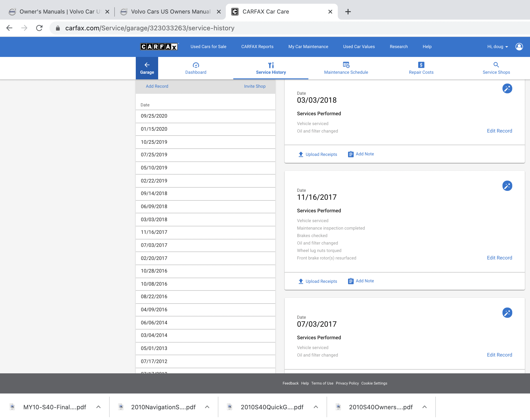This screenshot has width=530, height=420.
Task: Click the browser back arrow
Action: tap(9, 28)
